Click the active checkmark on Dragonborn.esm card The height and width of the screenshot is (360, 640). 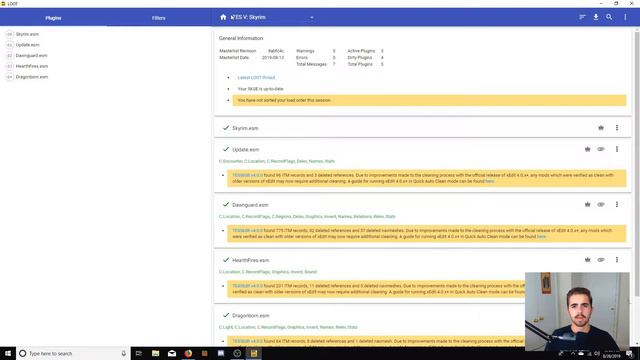click(226, 315)
